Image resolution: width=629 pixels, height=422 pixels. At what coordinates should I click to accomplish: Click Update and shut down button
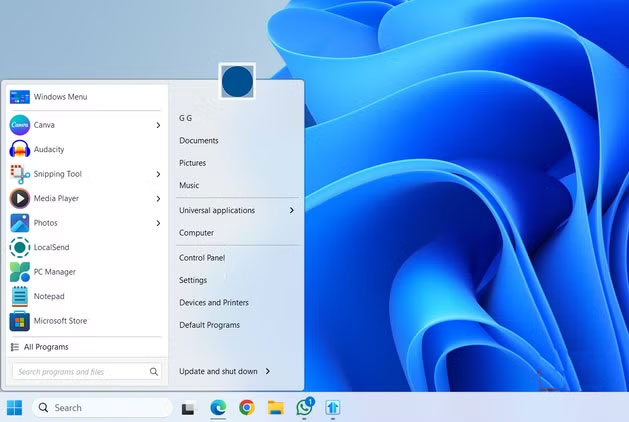(x=217, y=372)
